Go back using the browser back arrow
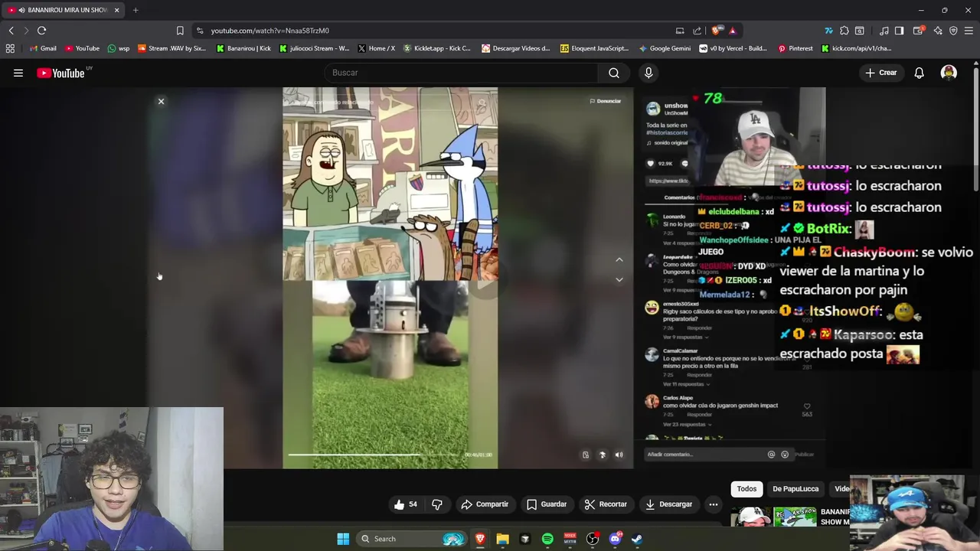 pos(11,31)
